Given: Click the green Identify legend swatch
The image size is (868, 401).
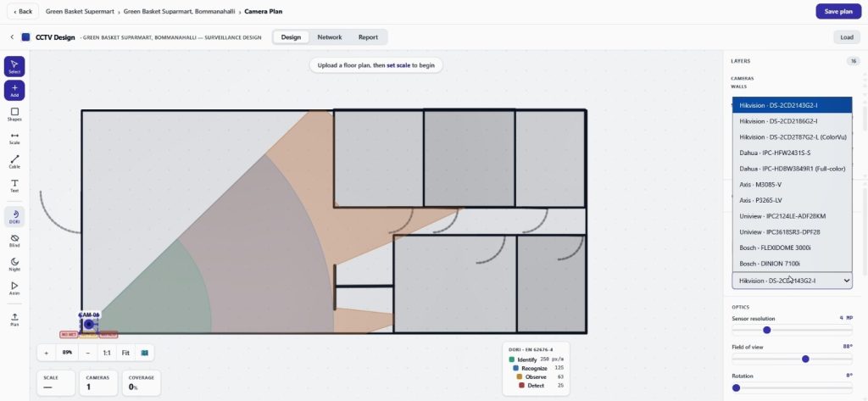Looking at the screenshot, I should (512, 360).
